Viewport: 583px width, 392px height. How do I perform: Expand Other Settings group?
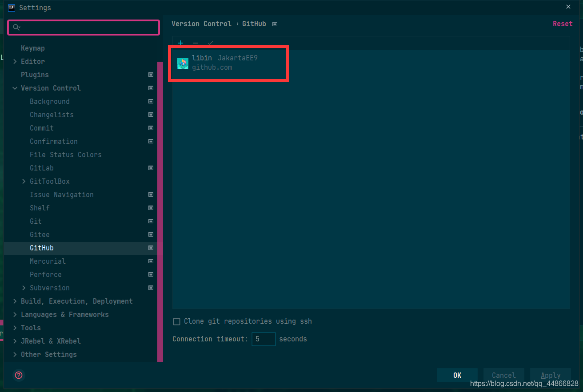(x=15, y=354)
